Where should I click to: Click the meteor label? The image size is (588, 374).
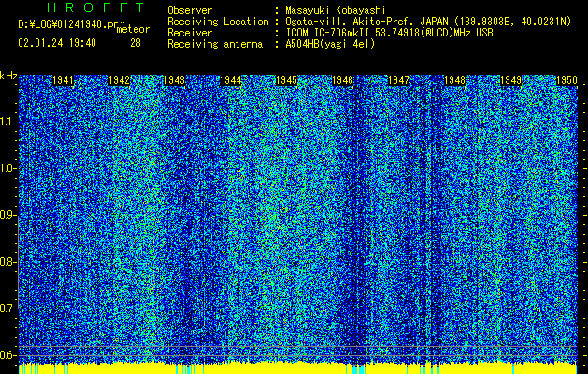(133, 29)
